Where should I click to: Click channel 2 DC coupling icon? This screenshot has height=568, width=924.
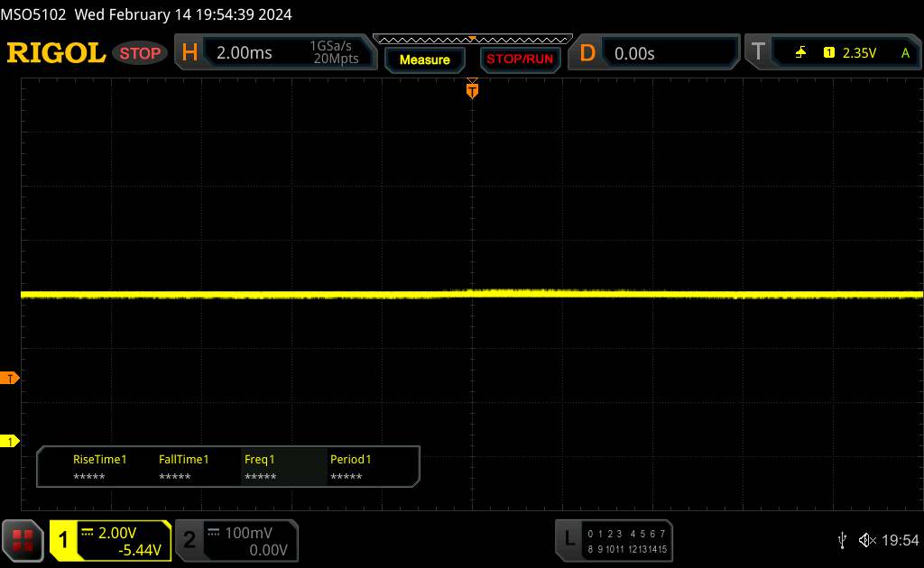pyautogui.click(x=213, y=532)
